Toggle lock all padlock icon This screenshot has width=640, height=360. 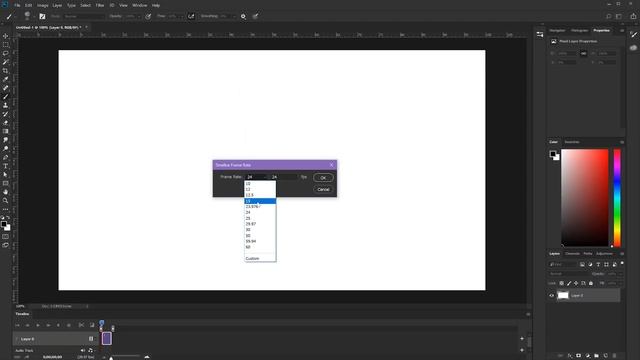tap(591, 283)
